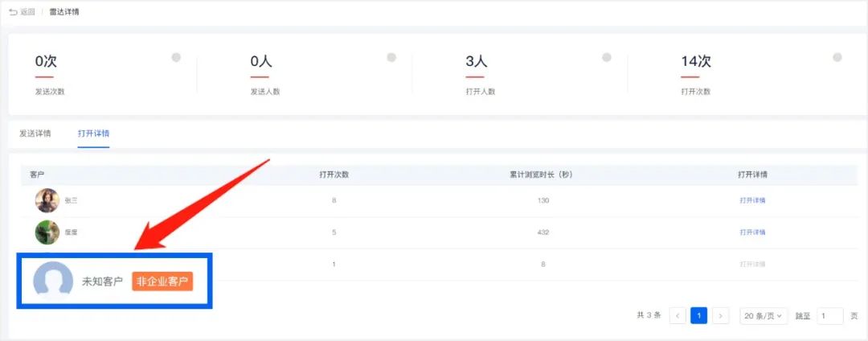Switch to the 发送详情 tab
This screenshot has height=341, width=868.
[35, 134]
